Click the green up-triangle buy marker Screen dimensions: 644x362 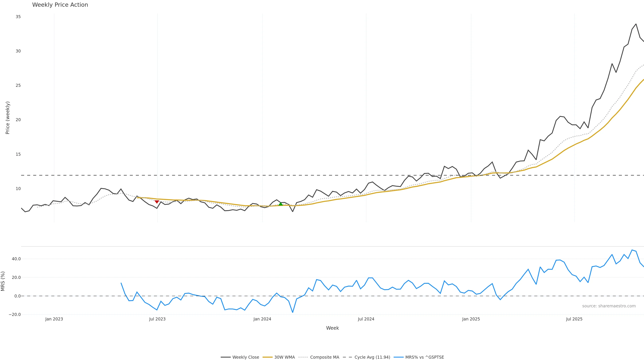(281, 204)
